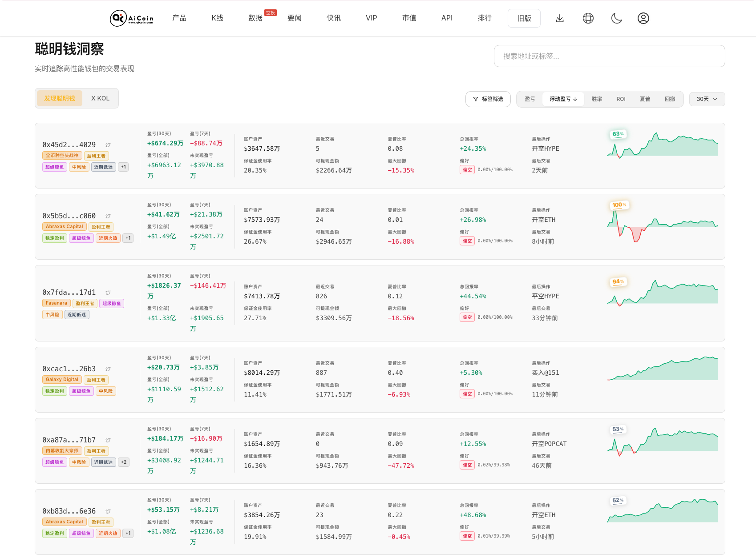Open the globe language selector

click(588, 18)
